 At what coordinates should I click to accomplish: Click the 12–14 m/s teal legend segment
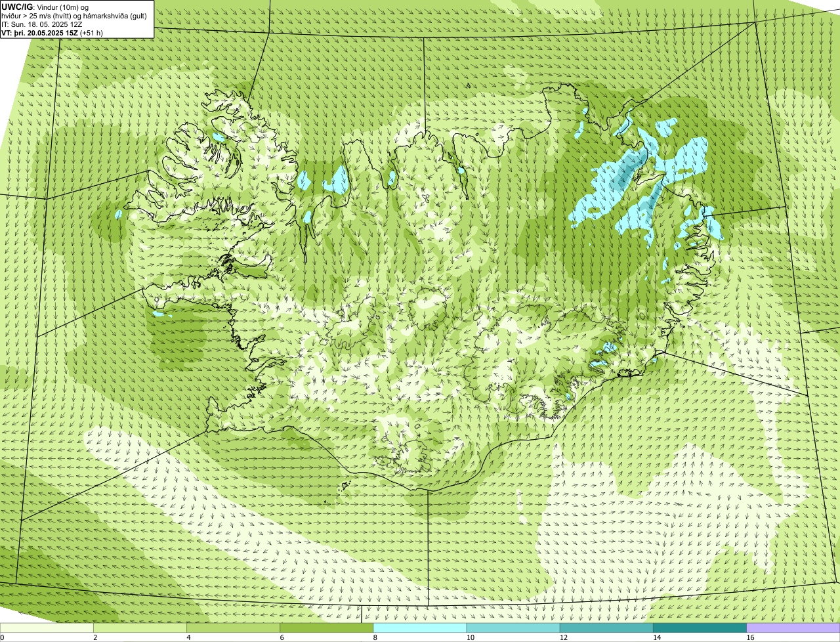606,628
